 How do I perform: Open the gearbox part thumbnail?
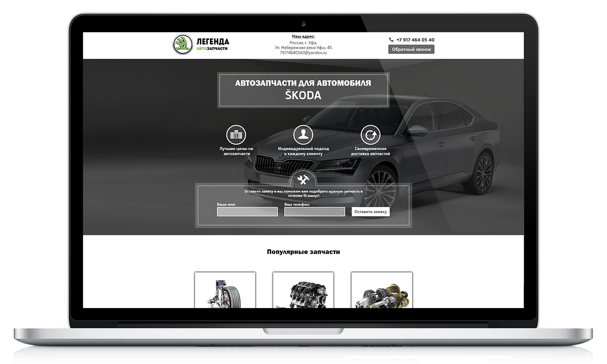[x=382, y=290]
